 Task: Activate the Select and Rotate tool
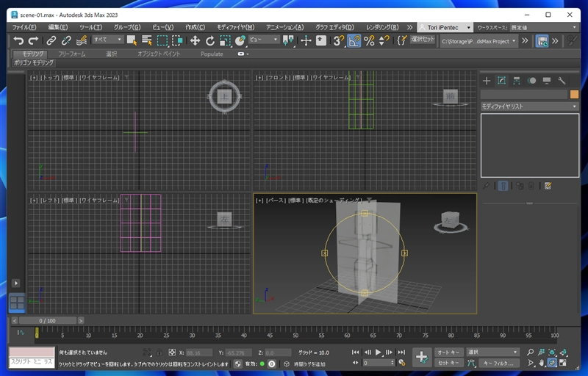click(x=210, y=40)
